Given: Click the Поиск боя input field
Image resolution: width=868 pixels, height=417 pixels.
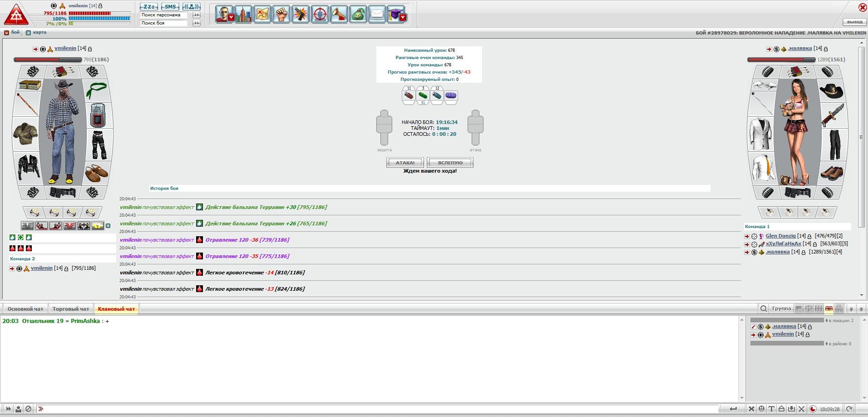Looking at the screenshot, I should (164, 23).
